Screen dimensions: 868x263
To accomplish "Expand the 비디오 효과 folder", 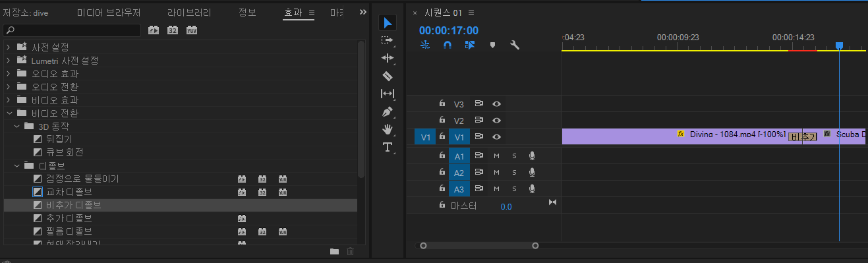I will coord(8,100).
